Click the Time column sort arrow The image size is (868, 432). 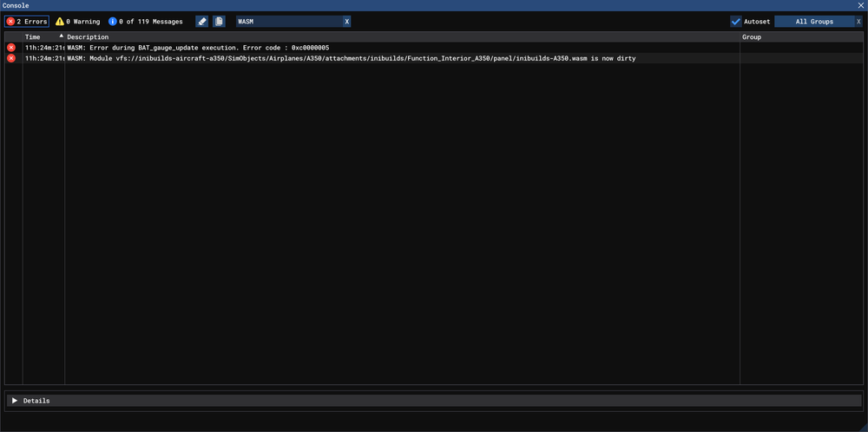[x=61, y=36]
